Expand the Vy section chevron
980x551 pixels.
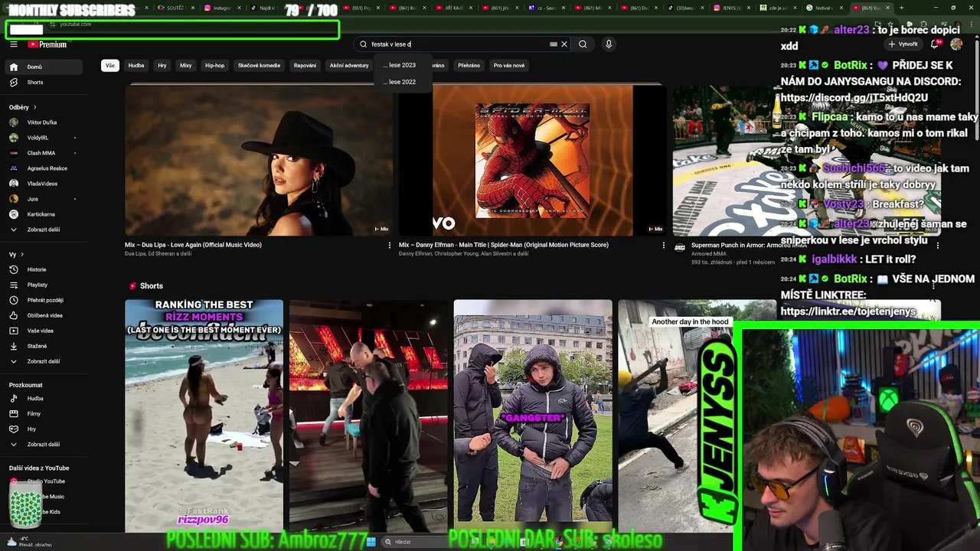[22, 254]
